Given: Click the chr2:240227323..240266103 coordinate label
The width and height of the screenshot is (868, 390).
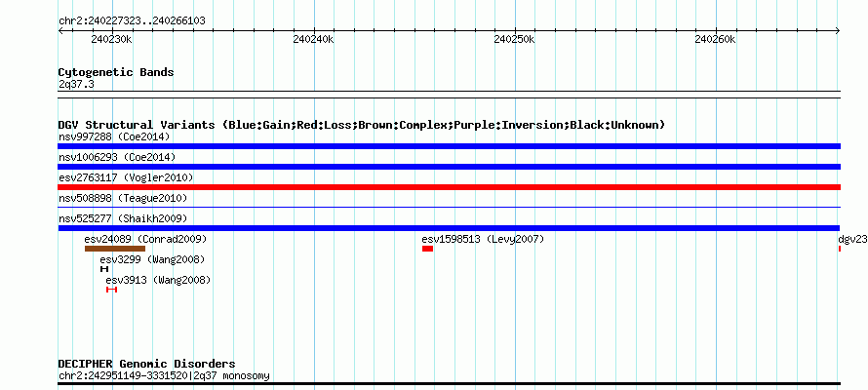Looking at the screenshot, I should pos(132,21).
